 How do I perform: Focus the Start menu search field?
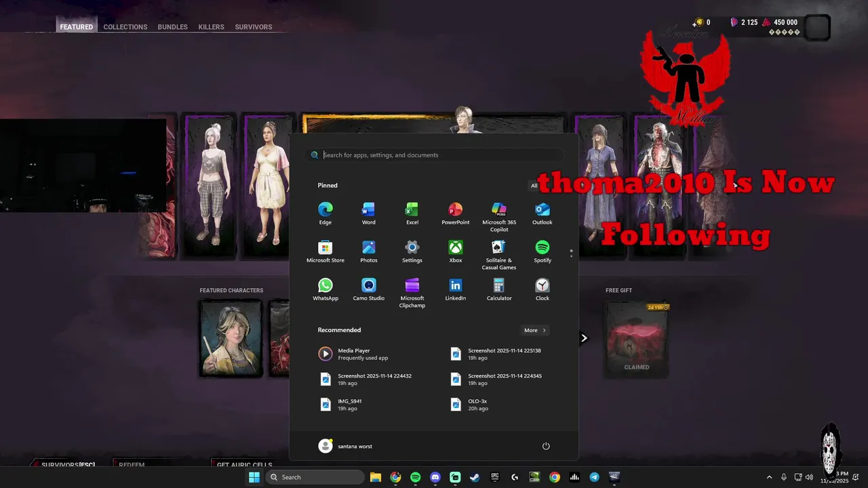[434, 155]
